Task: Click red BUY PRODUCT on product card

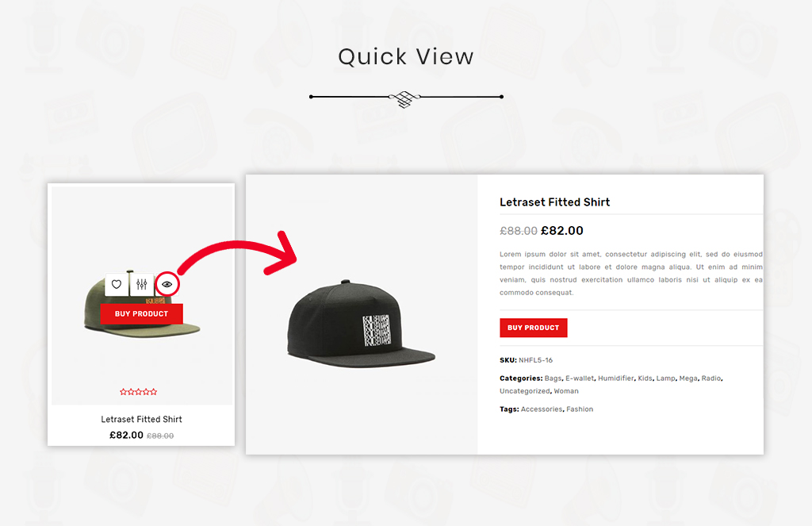Action: (141, 314)
